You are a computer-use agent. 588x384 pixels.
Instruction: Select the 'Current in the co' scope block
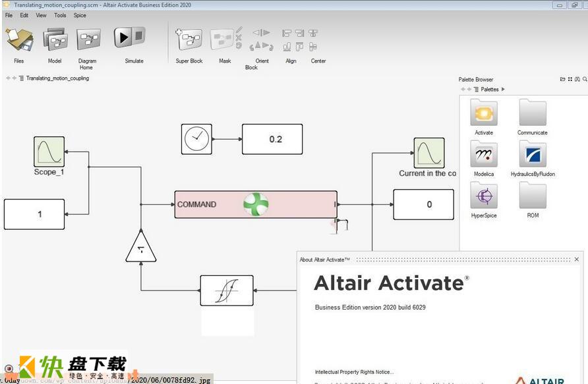[x=429, y=153]
